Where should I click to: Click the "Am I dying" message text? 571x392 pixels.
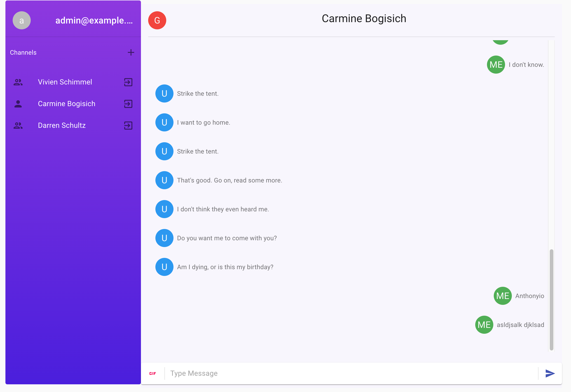pos(225,267)
